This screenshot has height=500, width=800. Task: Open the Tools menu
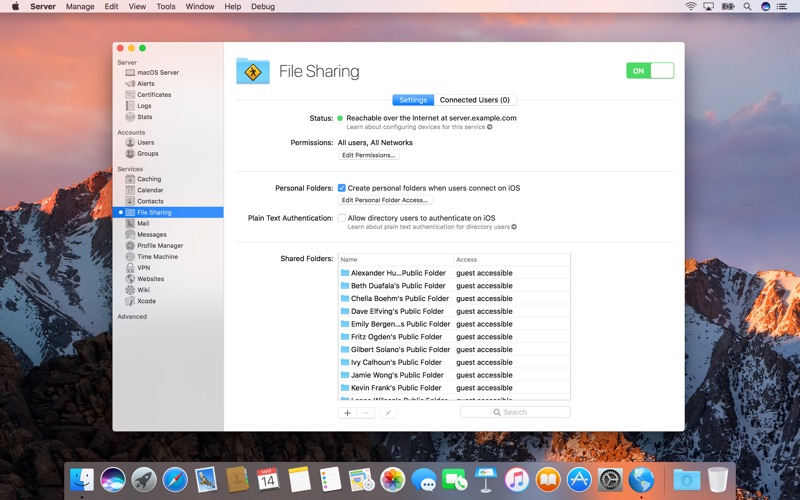(x=166, y=7)
